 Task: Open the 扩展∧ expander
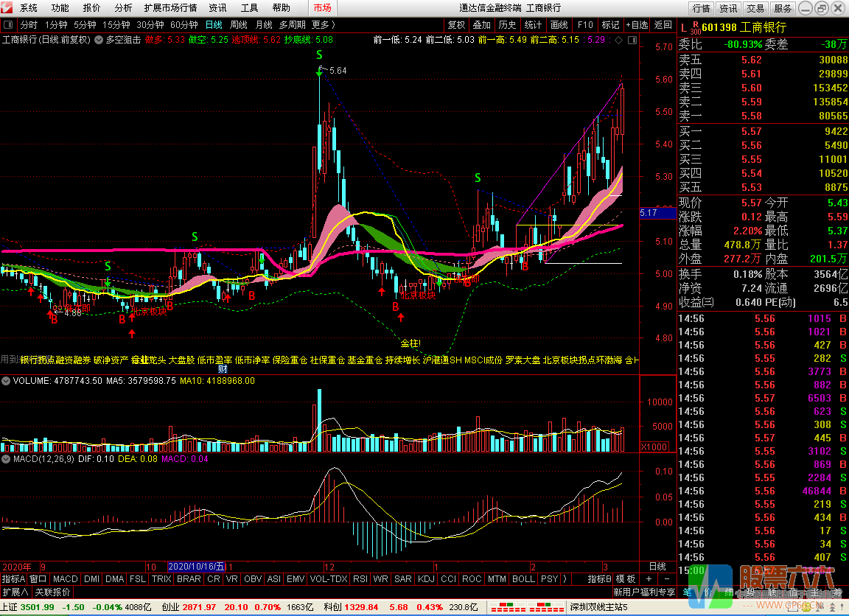click(x=15, y=592)
